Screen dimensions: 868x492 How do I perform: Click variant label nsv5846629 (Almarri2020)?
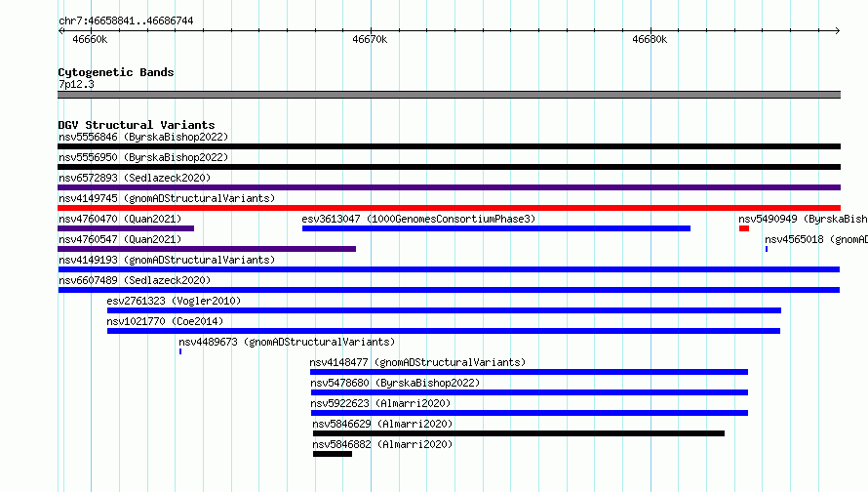click(x=382, y=424)
